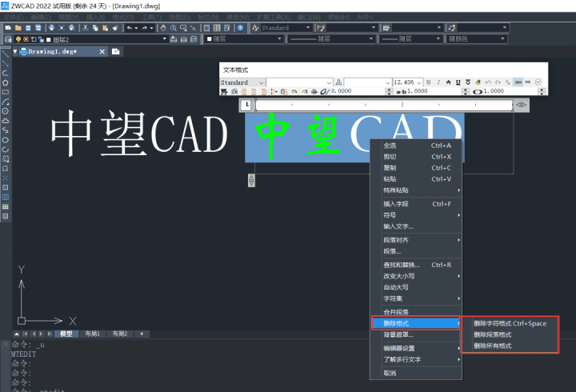The height and width of the screenshot is (392, 576).
Task: Open the Standard text style dropdown in top toolbar
Action: tap(308, 27)
